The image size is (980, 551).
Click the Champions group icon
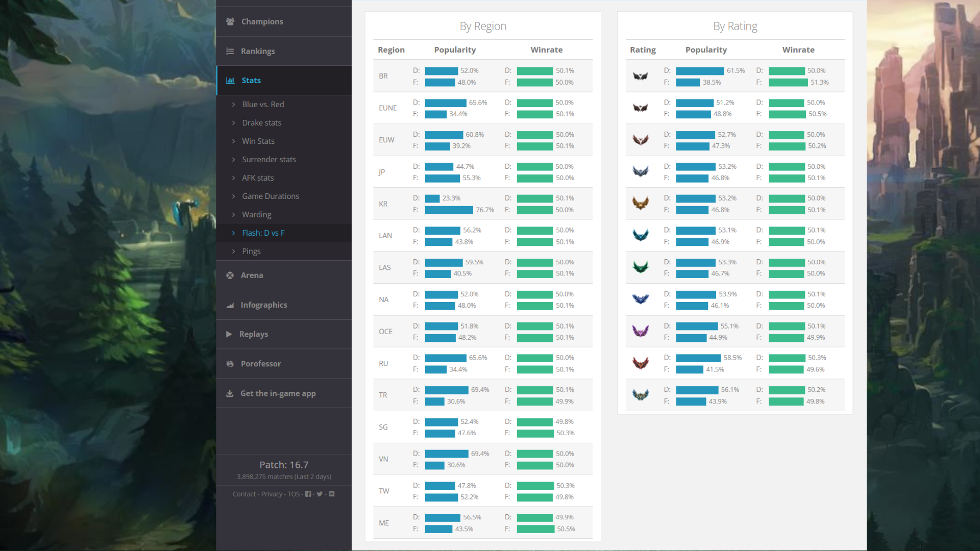pyautogui.click(x=230, y=21)
